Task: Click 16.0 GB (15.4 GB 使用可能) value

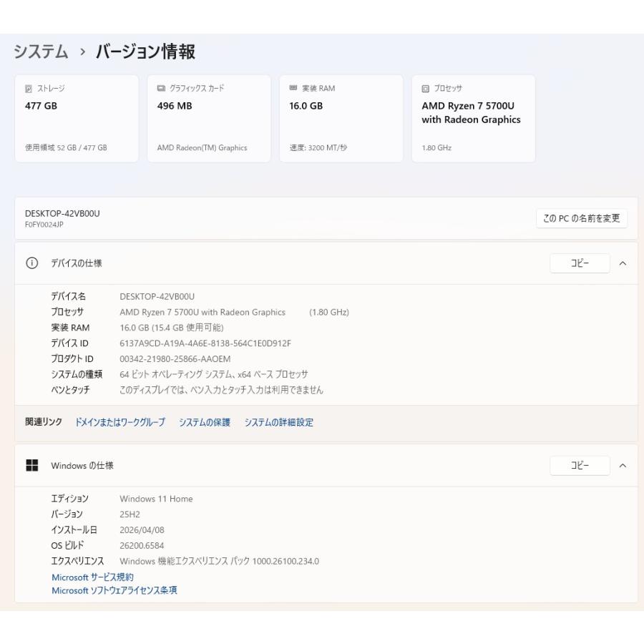Action: click(x=172, y=328)
